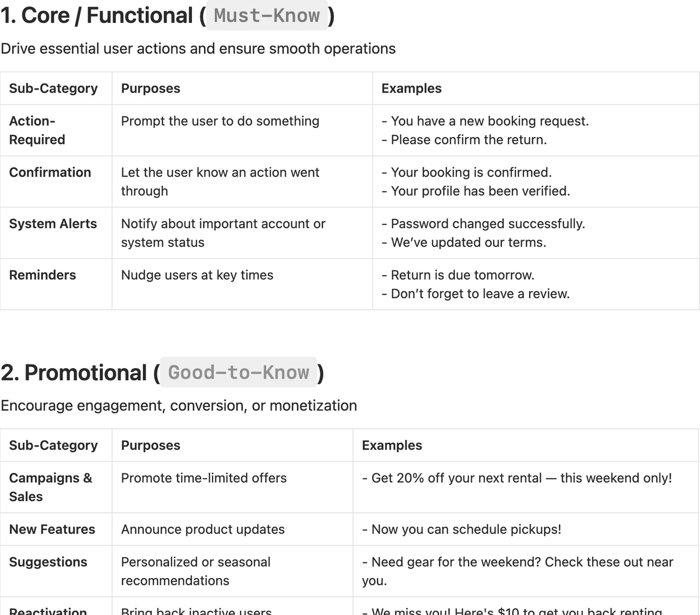The image size is (700, 615).
Task: Click "Promote time-limited offers" cell
Action: [x=204, y=478]
